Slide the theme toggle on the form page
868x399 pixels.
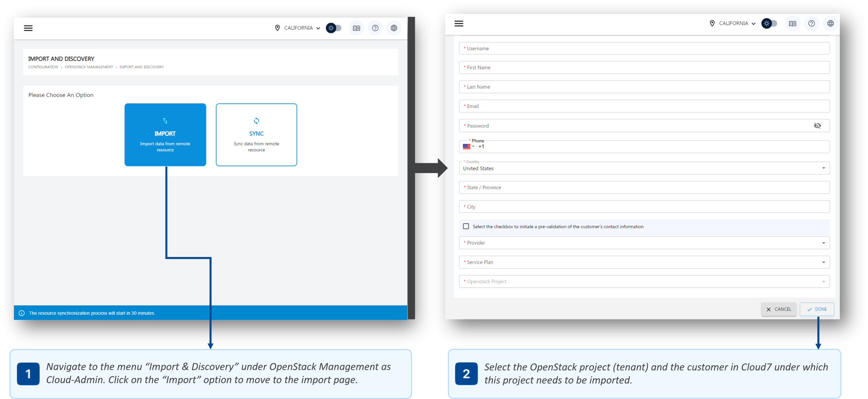click(769, 23)
